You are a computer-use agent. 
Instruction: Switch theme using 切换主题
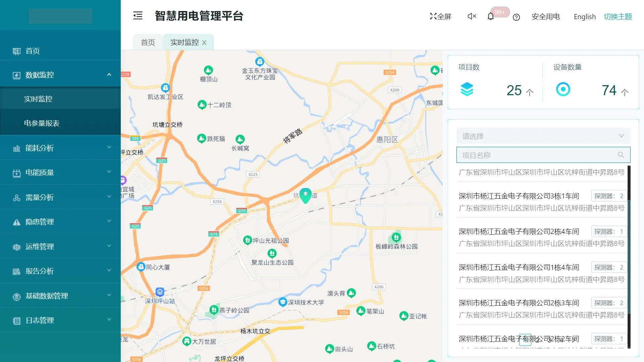coord(618,16)
